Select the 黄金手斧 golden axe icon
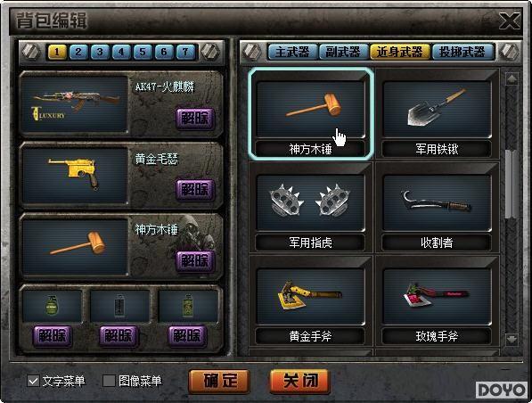The width and height of the screenshot is (532, 403). [310, 296]
